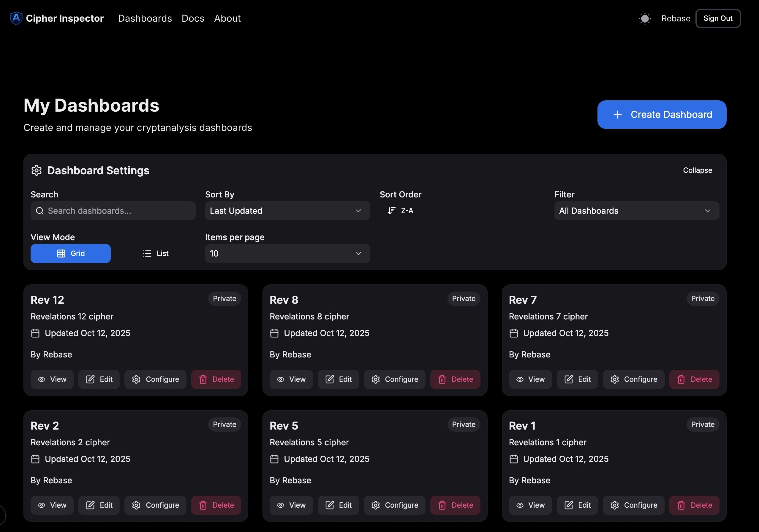Viewport: 759px width, 532px height.
Task: Click the Rev 8 card title
Action: click(284, 300)
